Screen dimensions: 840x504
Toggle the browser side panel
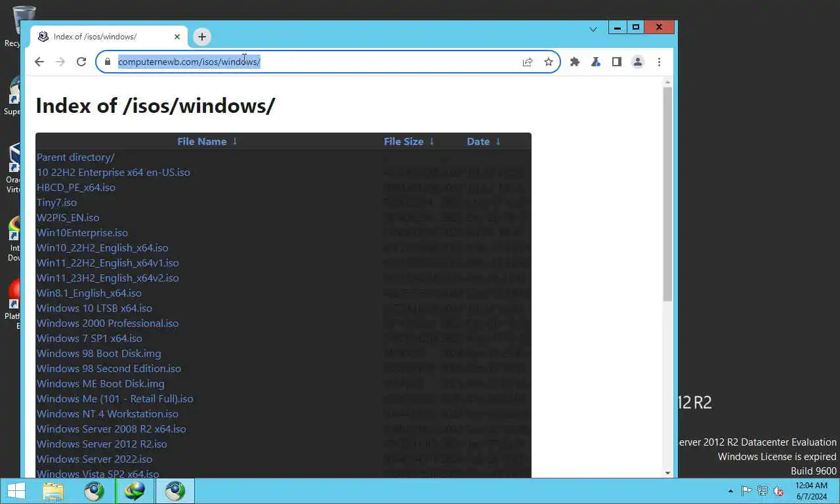point(617,62)
